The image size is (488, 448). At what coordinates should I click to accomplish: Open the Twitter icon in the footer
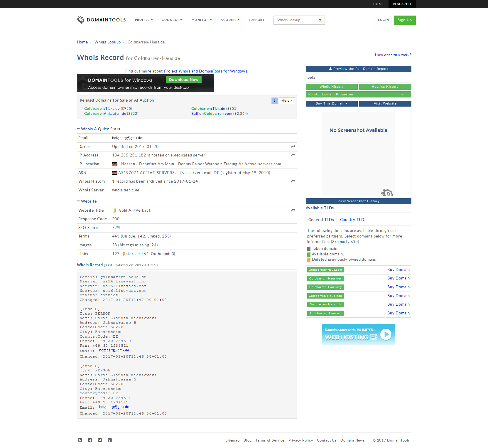click(100, 440)
